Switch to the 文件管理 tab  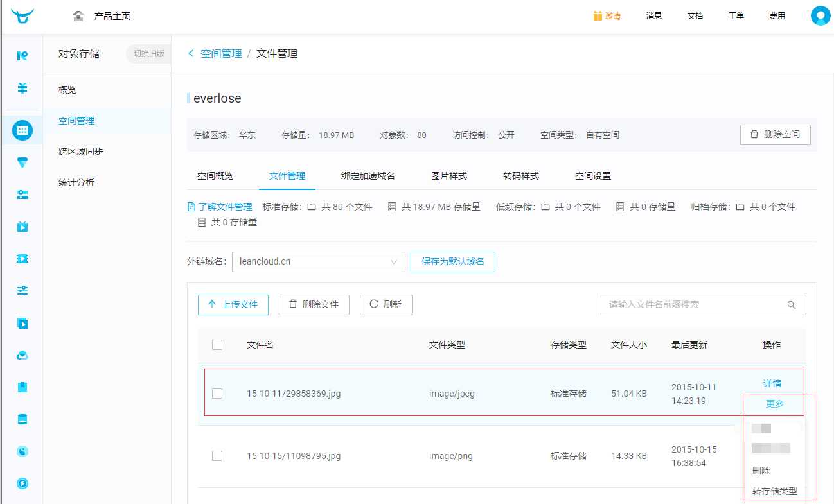point(287,176)
